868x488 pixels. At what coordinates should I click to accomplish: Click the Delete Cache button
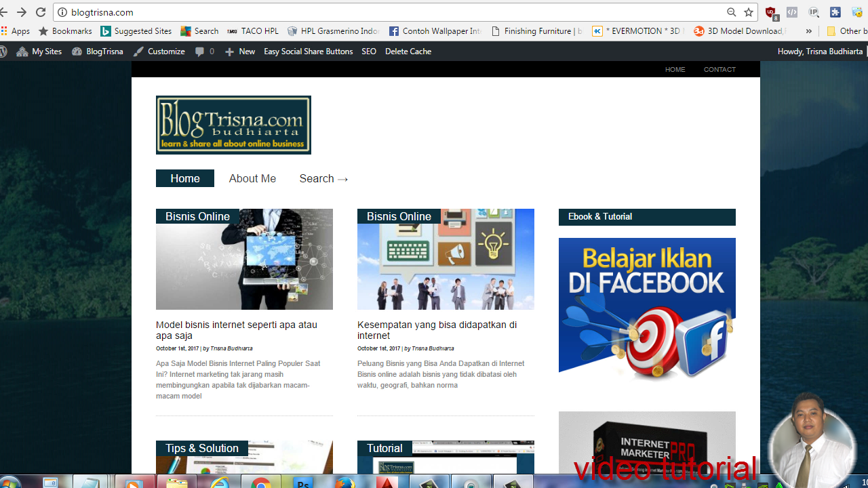pyautogui.click(x=408, y=52)
